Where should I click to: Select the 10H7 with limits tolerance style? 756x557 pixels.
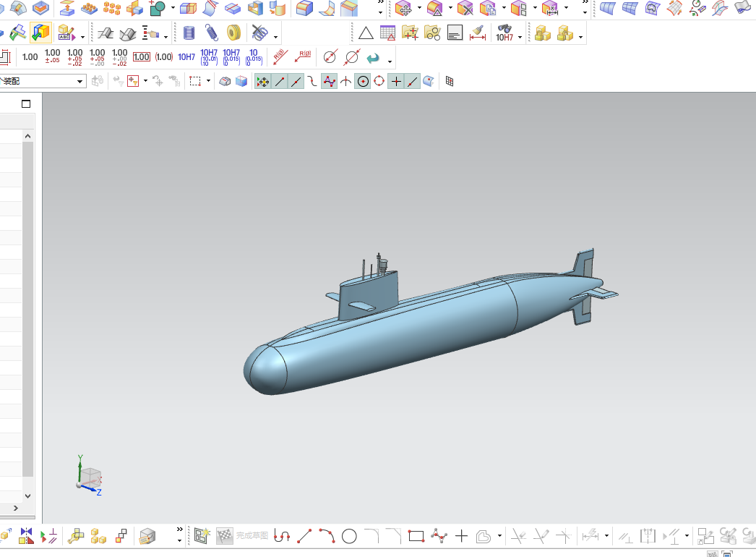coord(209,57)
